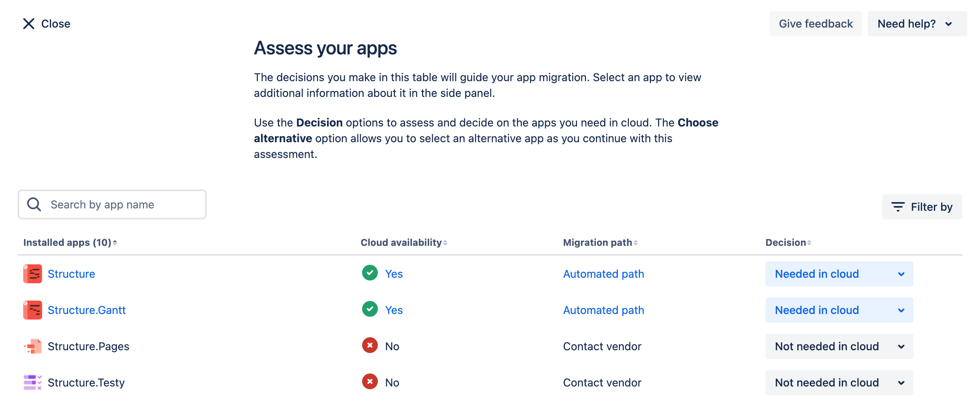Select the Close option at top left
The height and width of the screenshot is (405, 980).
46,24
